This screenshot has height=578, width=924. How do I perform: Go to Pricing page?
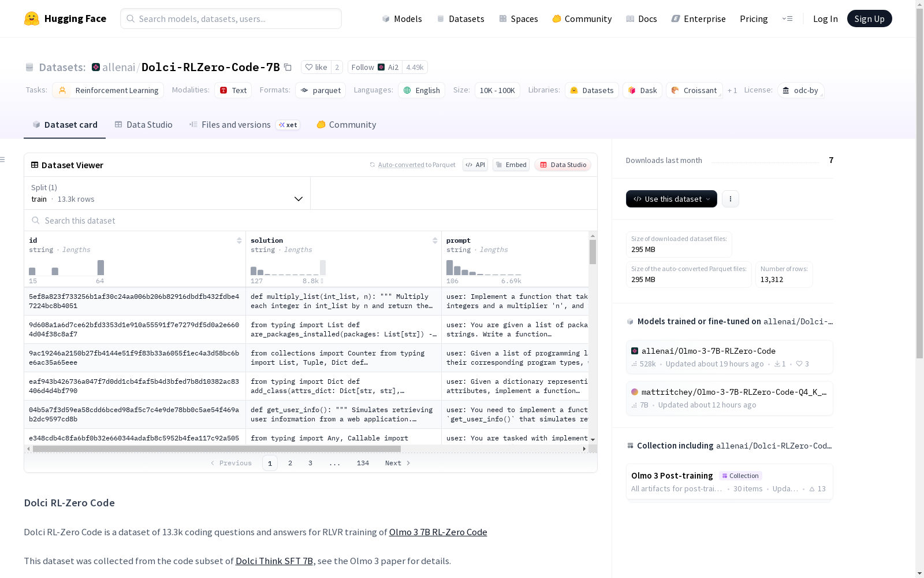(x=754, y=18)
